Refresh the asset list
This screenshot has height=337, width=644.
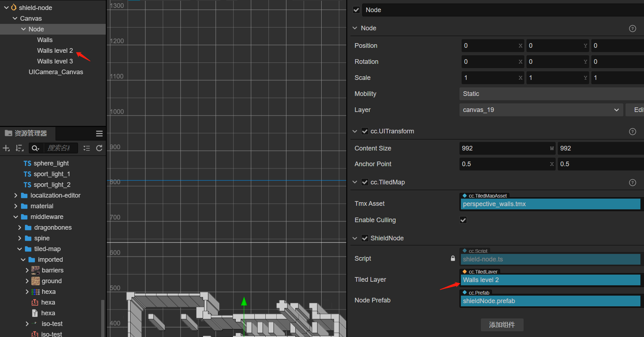click(x=99, y=148)
